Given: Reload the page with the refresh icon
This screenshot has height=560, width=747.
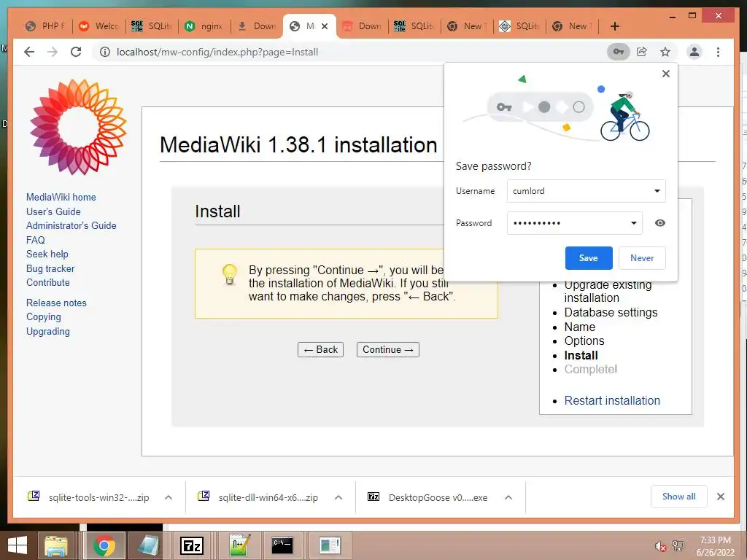Looking at the screenshot, I should 76,52.
